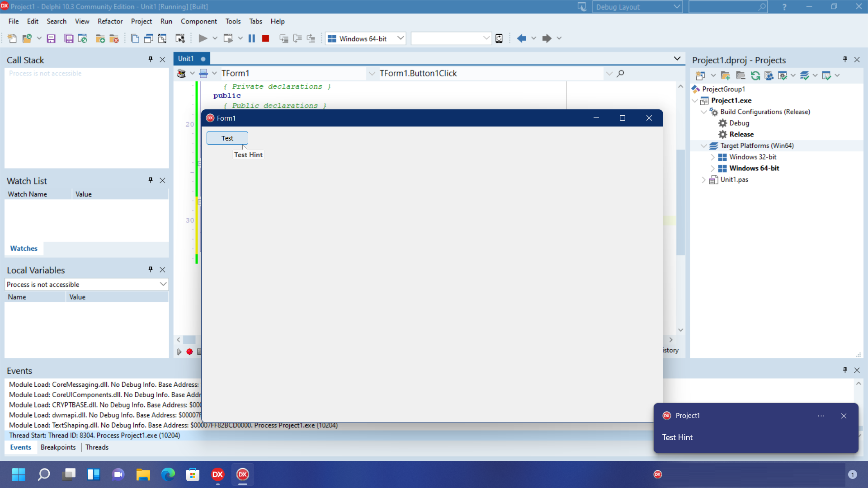Image resolution: width=868 pixels, height=488 pixels.
Task: Select the Release build configuration
Action: (x=741, y=134)
